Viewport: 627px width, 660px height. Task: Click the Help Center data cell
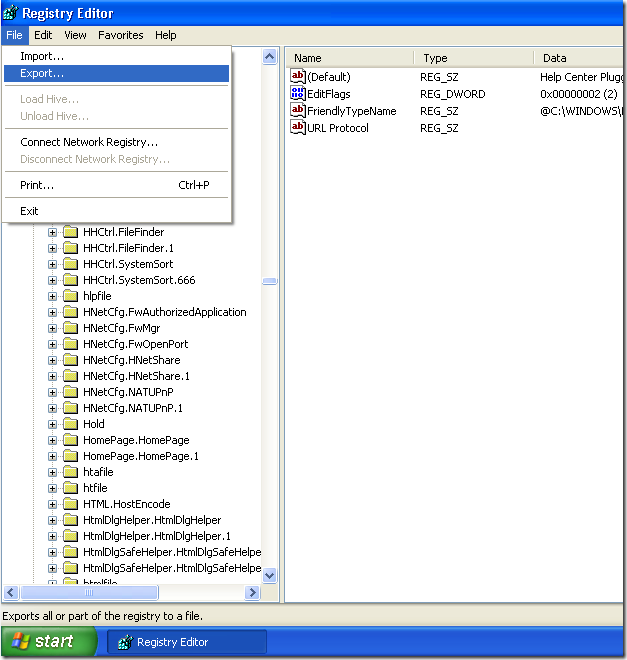point(581,77)
